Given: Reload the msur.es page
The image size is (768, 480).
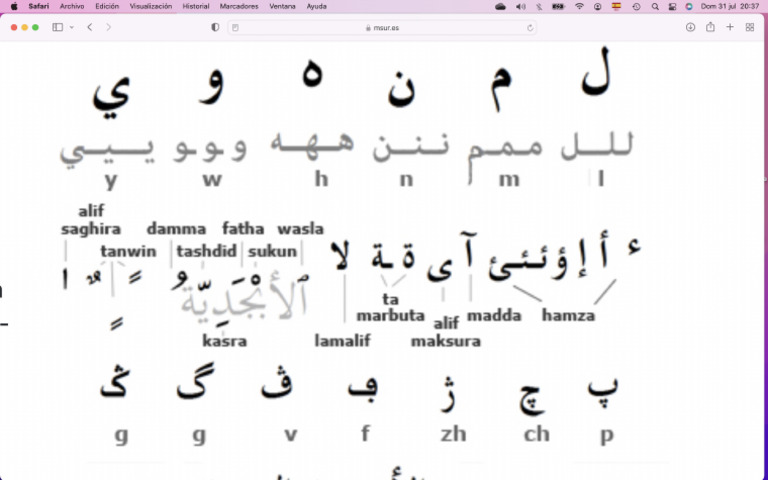Looking at the screenshot, I should coord(530,28).
